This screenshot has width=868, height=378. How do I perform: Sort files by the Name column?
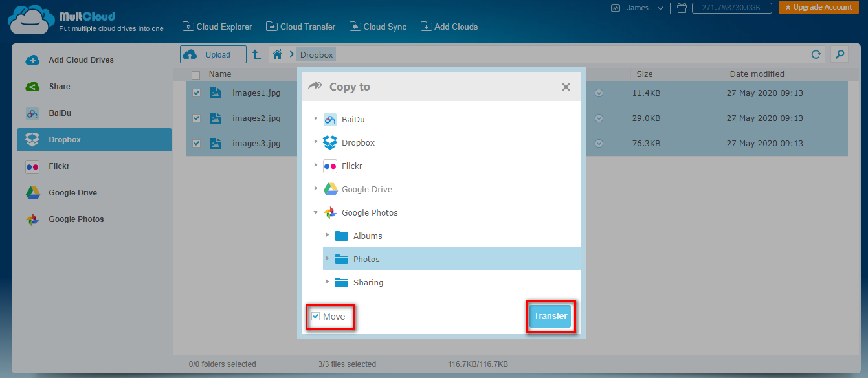tap(220, 74)
